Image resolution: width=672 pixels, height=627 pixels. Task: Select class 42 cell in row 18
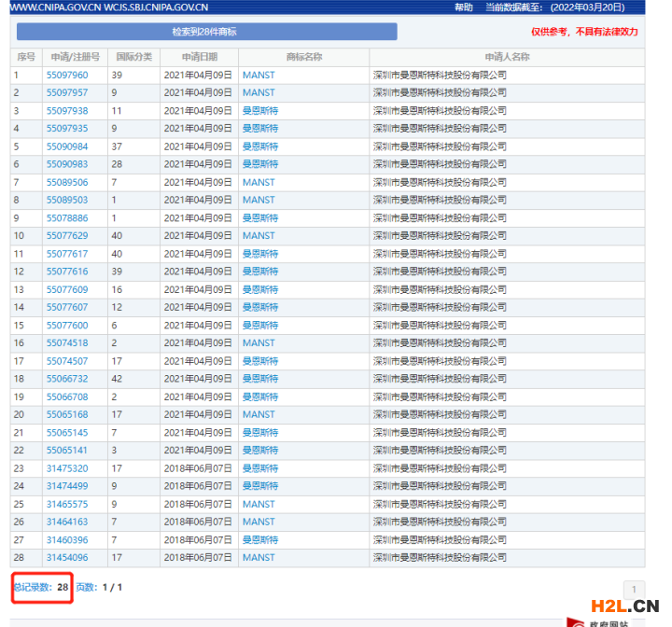[133, 379]
